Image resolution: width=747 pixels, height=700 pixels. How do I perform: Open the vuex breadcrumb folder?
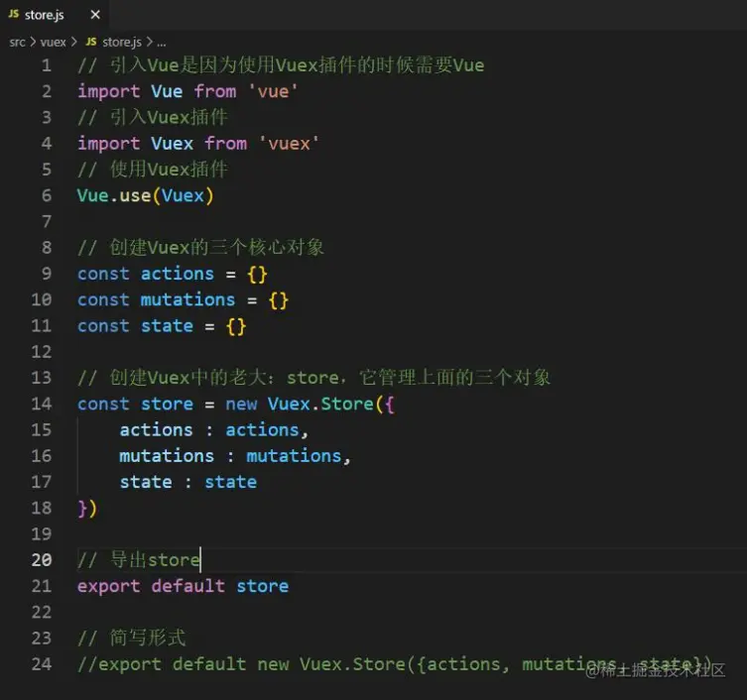pyautogui.click(x=53, y=43)
